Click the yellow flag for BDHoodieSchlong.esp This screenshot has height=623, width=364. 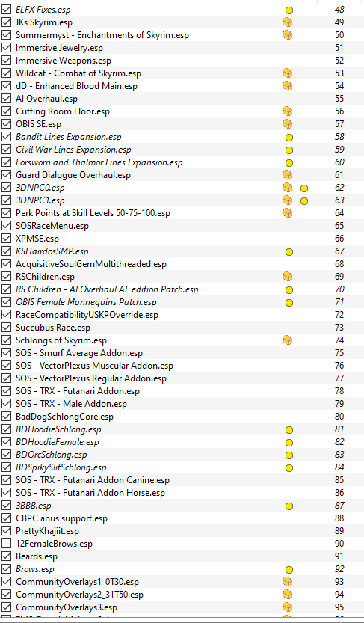tap(289, 430)
